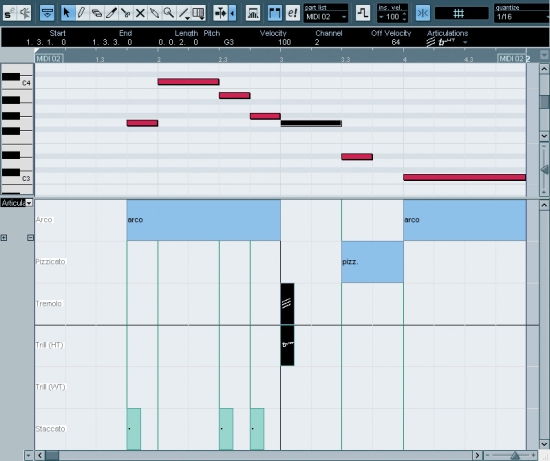Add controller lane with plus button
This screenshot has width=550, height=461.
4,238
